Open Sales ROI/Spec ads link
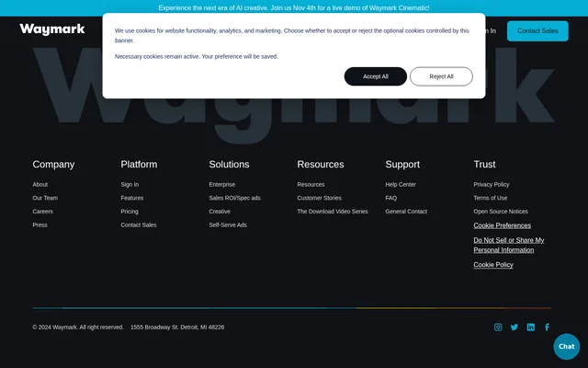 pos(235,198)
